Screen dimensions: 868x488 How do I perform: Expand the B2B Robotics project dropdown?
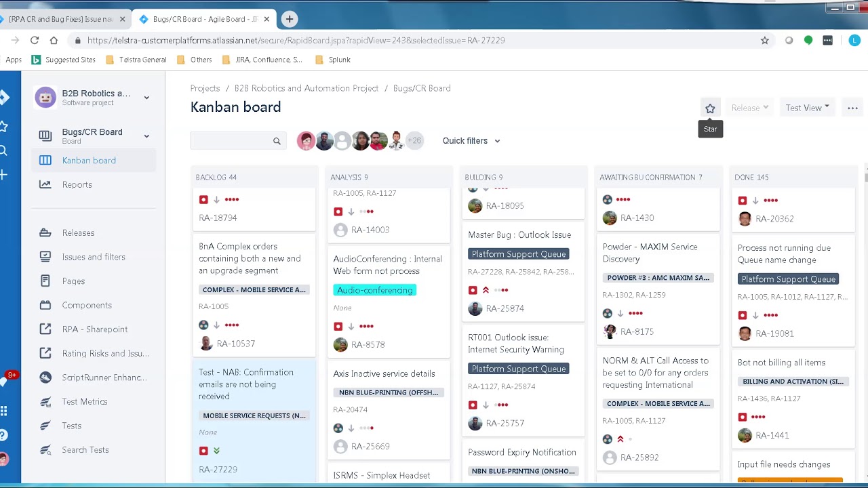(x=146, y=98)
